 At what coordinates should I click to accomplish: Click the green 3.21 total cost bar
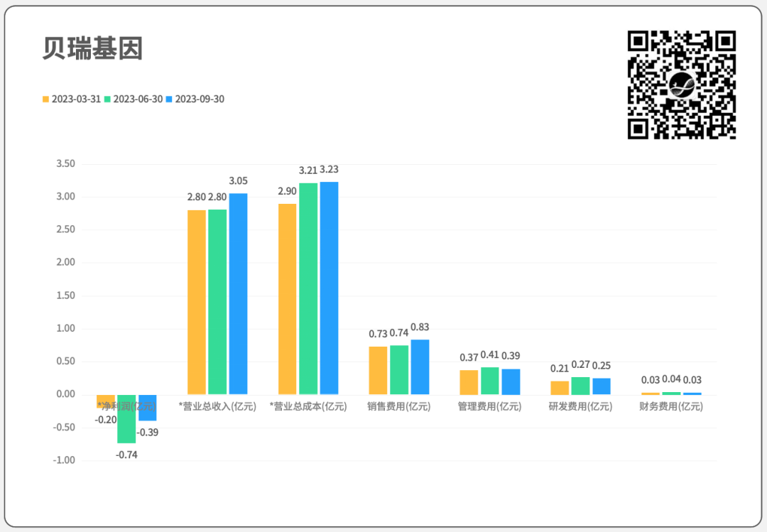308,288
